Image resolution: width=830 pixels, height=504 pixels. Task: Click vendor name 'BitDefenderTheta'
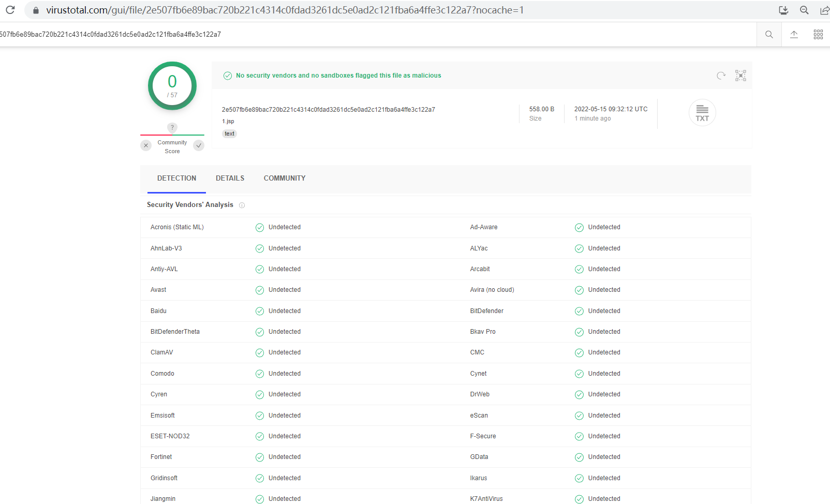pyautogui.click(x=175, y=332)
